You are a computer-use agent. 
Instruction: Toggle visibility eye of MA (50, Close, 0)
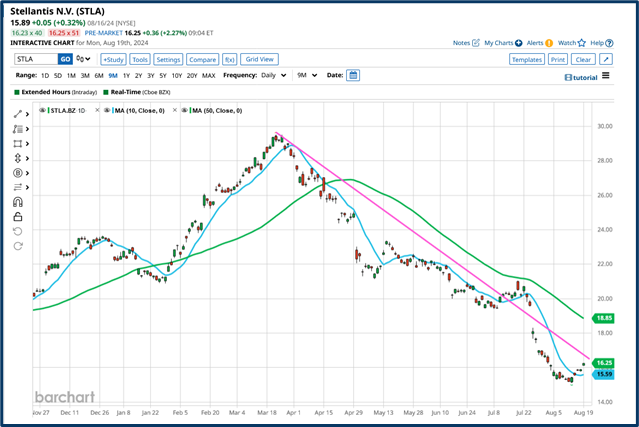click(185, 110)
